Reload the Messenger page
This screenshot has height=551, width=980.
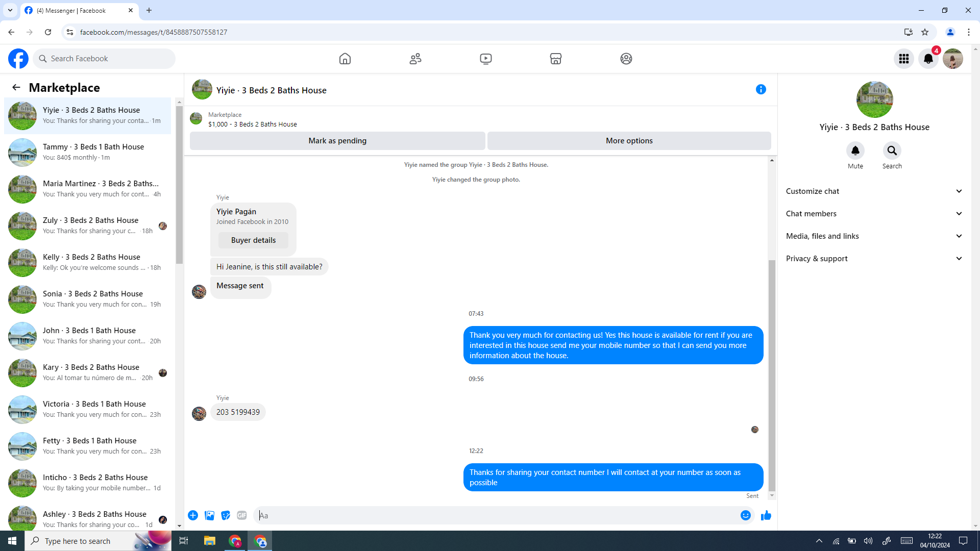(48, 32)
